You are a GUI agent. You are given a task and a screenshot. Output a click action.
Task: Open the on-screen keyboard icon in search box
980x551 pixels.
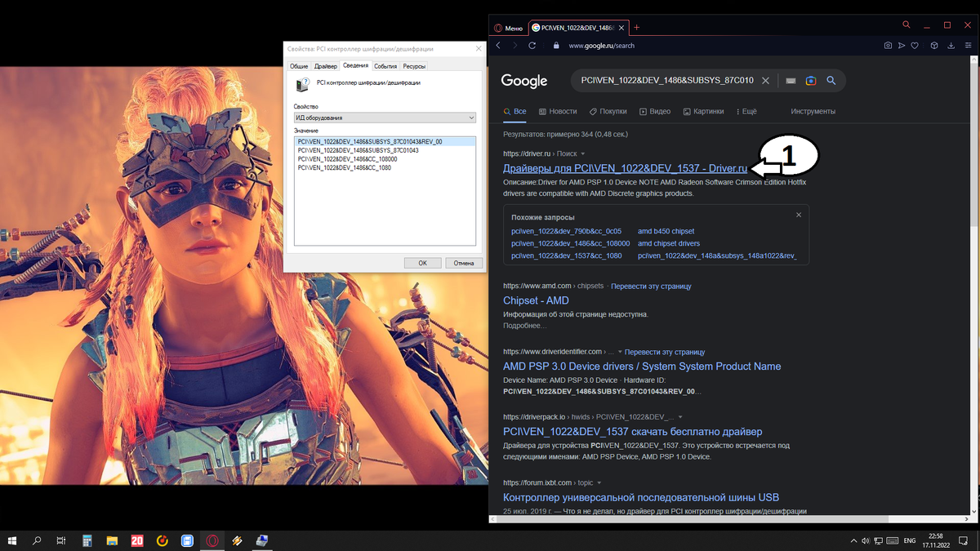791,81
